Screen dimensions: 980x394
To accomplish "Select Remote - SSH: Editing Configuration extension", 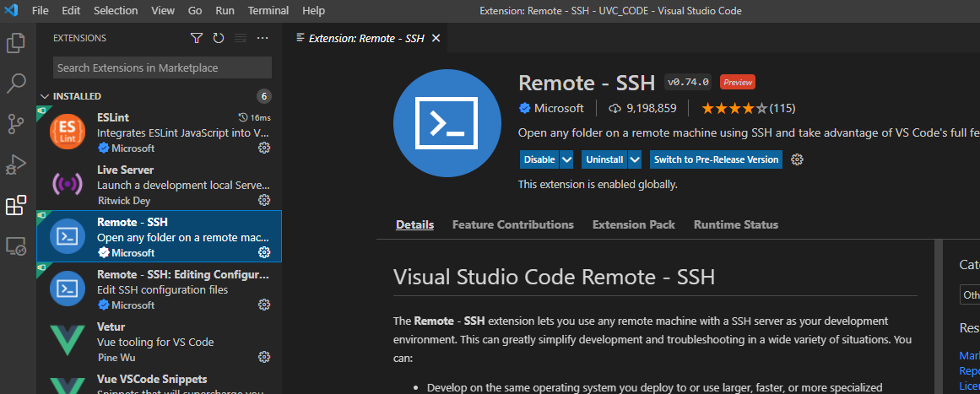I will pos(160,289).
